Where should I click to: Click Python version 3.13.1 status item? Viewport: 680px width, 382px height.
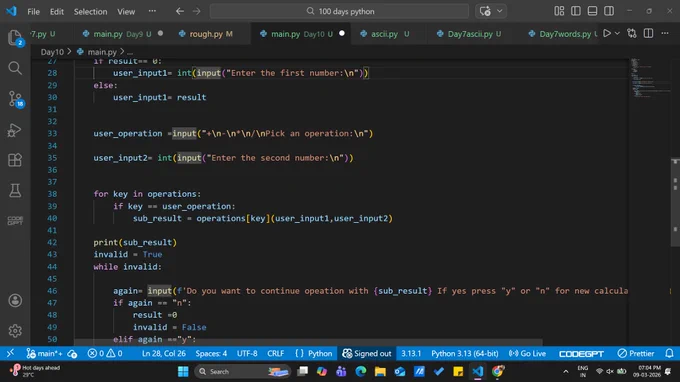point(411,353)
